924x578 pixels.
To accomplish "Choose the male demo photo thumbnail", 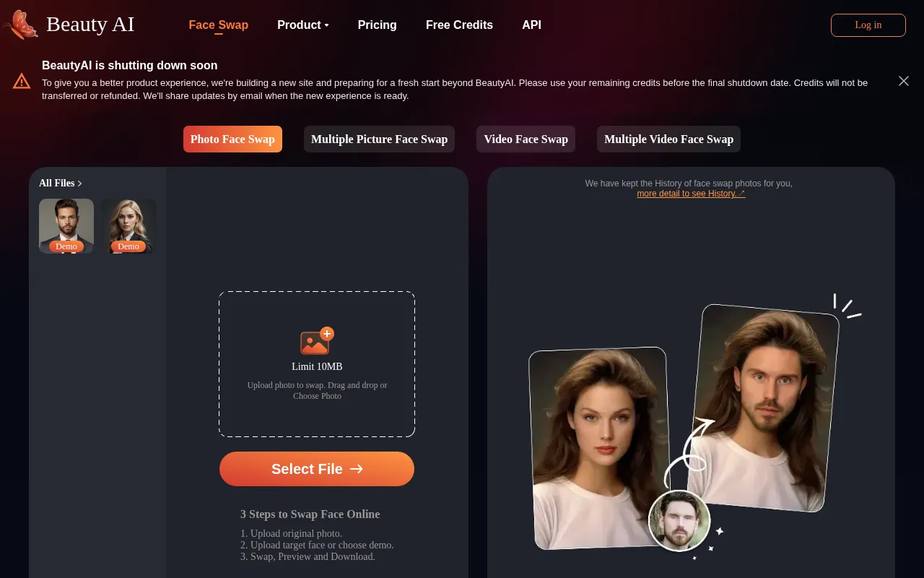I will pos(66,226).
